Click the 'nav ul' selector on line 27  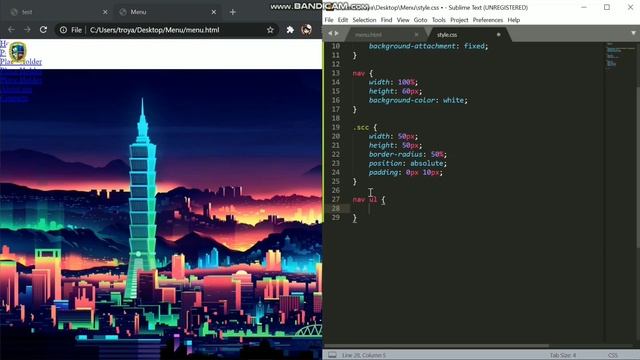point(365,200)
